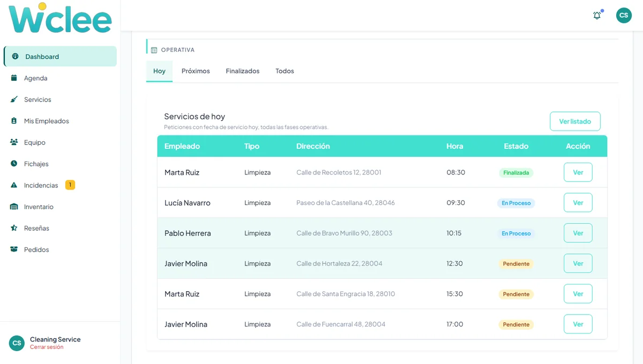This screenshot has width=643, height=364.
Task: Click Ver for Pablo Herrera's service
Action: tap(578, 233)
